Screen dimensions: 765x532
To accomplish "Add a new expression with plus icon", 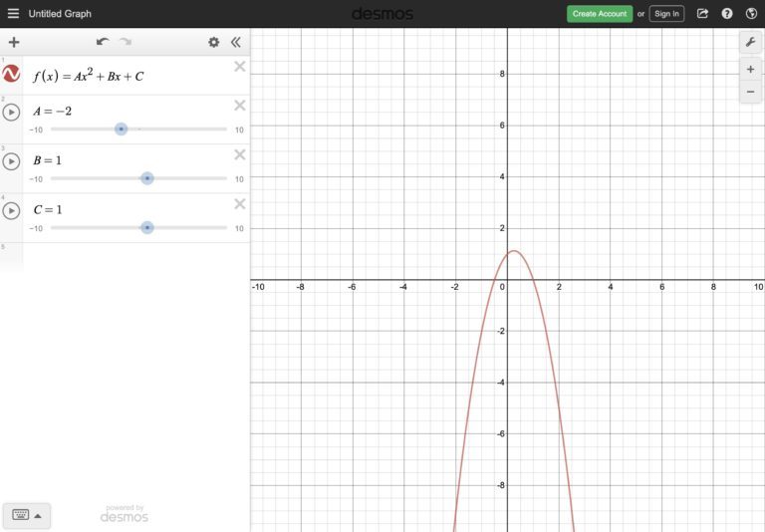I will [x=14, y=43].
